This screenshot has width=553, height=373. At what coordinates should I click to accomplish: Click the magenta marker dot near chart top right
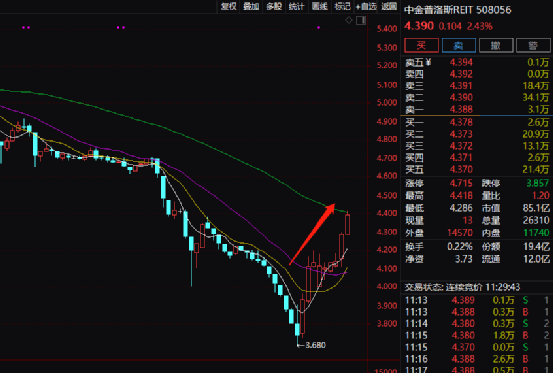[x=319, y=27]
